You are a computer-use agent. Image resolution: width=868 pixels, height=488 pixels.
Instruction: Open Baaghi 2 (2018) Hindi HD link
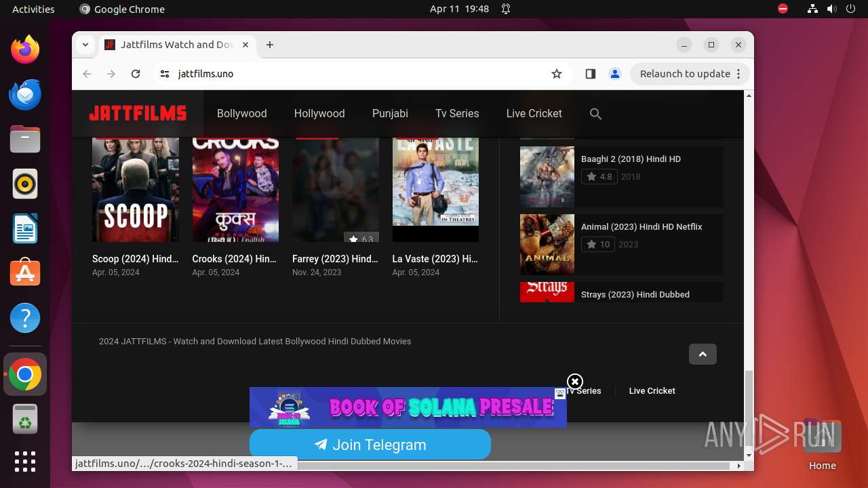[631, 159]
